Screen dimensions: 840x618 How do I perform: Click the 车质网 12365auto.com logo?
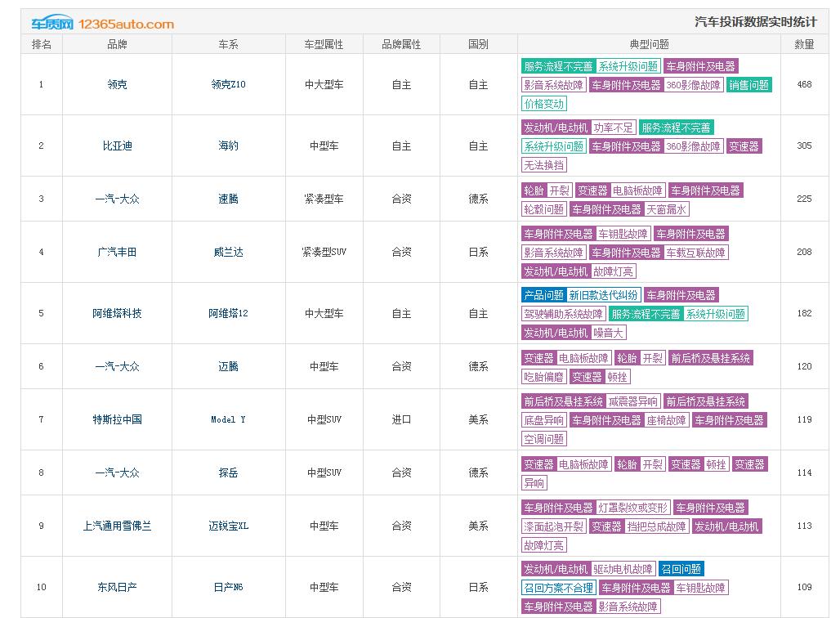click(x=102, y=24)
